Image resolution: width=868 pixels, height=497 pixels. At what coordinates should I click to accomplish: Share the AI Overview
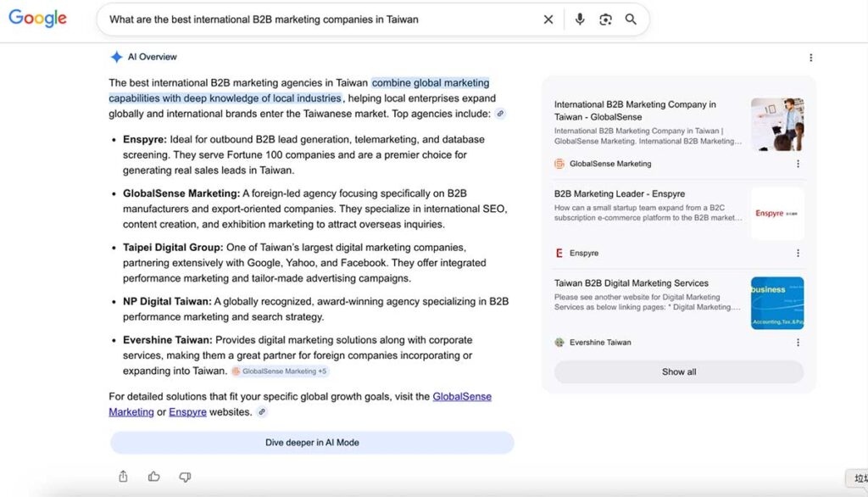[x=123, y=477]
